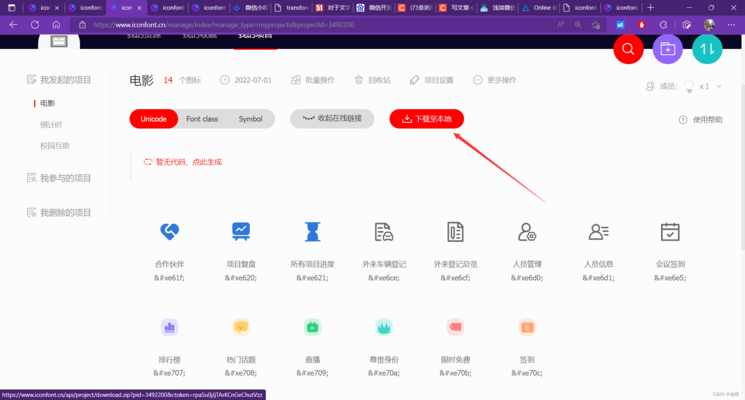Select the 尊贵身份 crown icon

pos(384,327)
